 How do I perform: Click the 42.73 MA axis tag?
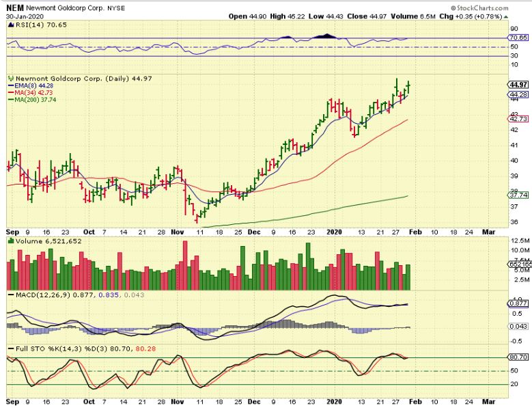click(518, 119)
